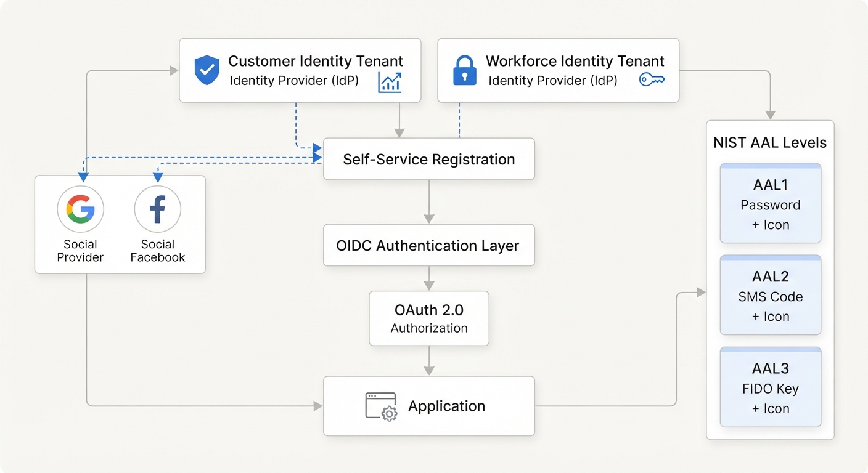This screenshot has height=473, width=868.
Task: Click the 'SMS Code' text in the AAL2 card
Action: pos(771,297)
